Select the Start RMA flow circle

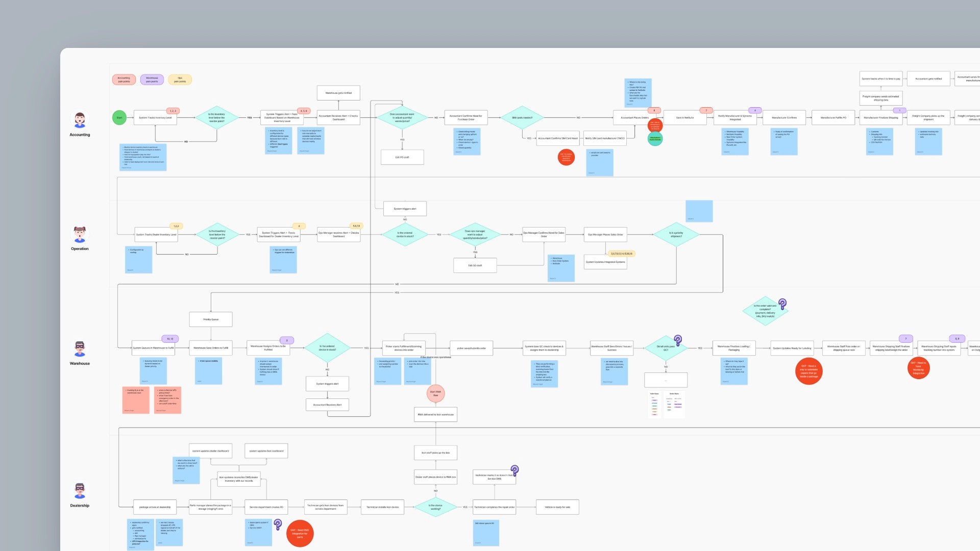[435, 393]
